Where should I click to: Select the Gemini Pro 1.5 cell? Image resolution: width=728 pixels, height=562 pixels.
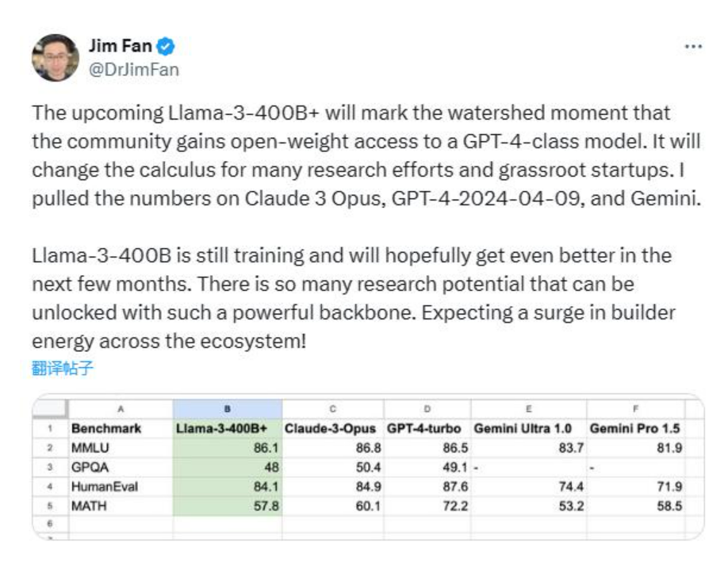[635, 428]
